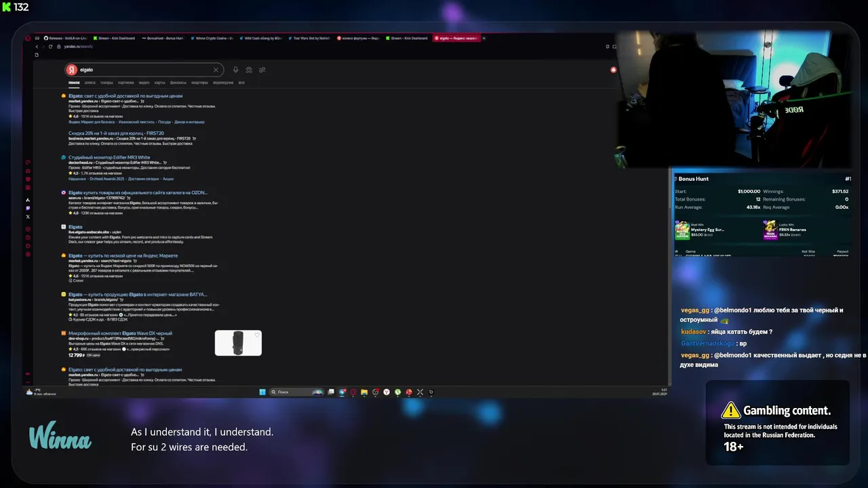Click Mystery Egg Surprise game thumbnail
This screenshot has height=488, width=868.
682,231
